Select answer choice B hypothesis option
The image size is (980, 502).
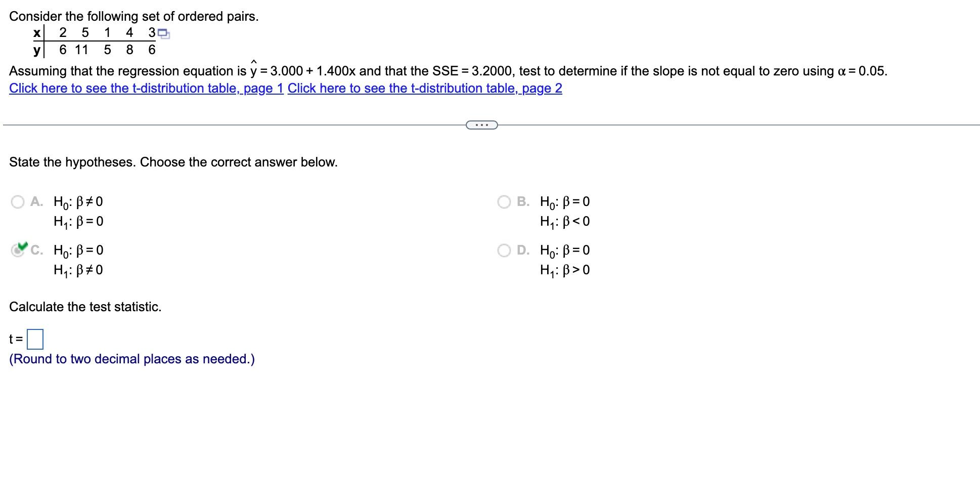(504, 201)
